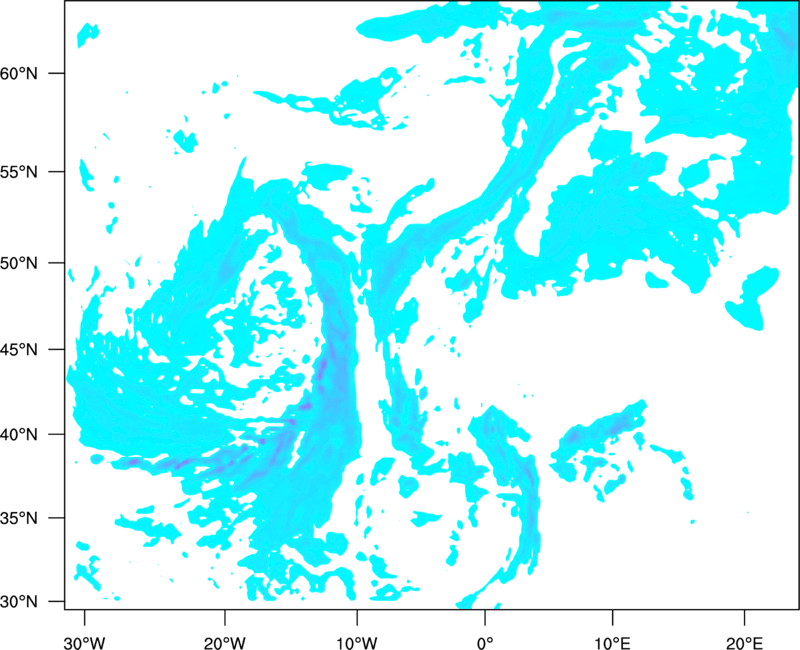Click the 50°N latitude label

click(19, 263)
